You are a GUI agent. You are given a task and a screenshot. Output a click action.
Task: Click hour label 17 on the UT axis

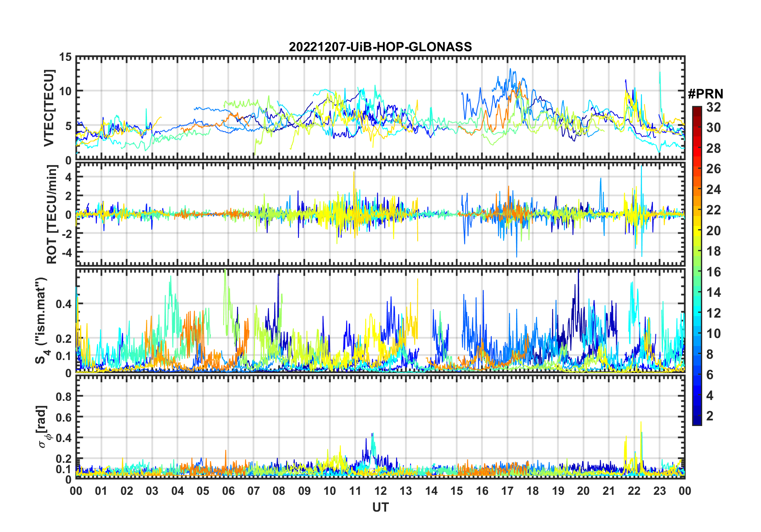(x=507, y=491)
